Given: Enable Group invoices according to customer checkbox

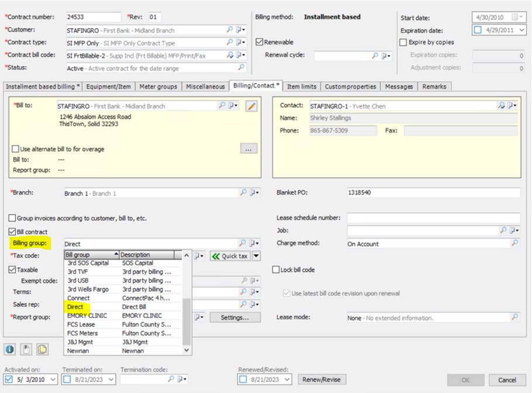Looking at the screenshot, I should click(x=12, y=218).
